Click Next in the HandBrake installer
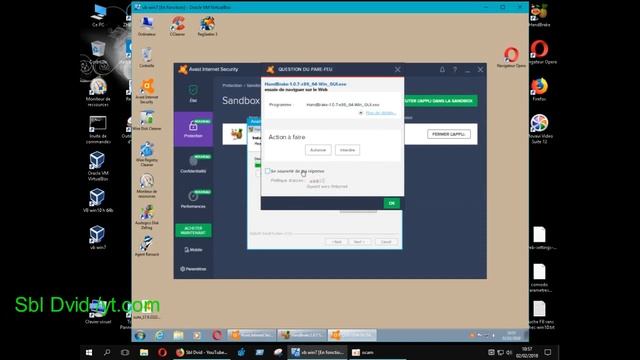Screen dimensions: 640x360 coord(359,242)
